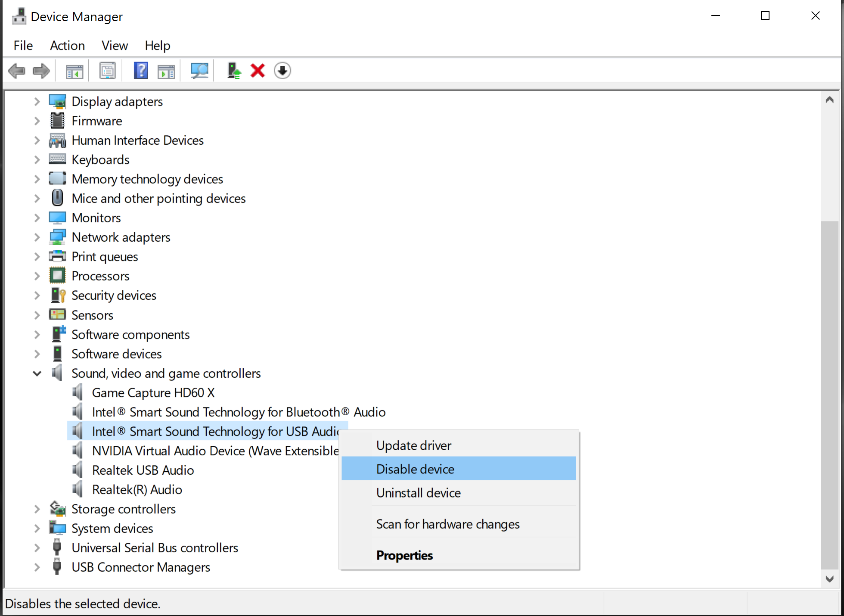The width and height of the screenshot is (844, 616).
Task: Select Game Capture HD60 X entry
Action: [153, 393]
